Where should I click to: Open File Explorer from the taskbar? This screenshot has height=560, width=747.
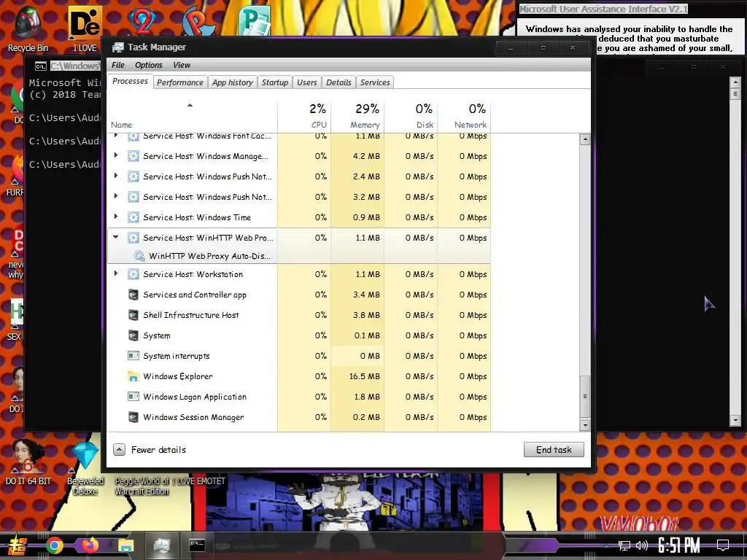tap(125, 545)
